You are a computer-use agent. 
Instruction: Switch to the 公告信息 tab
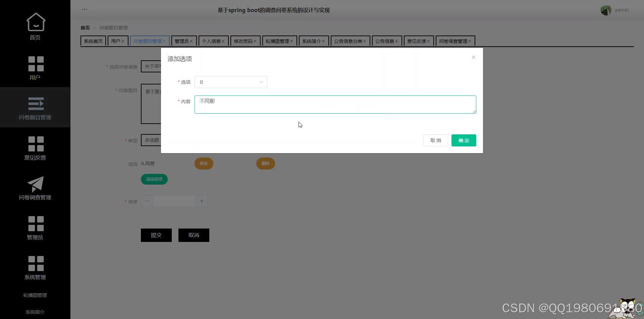385,41
